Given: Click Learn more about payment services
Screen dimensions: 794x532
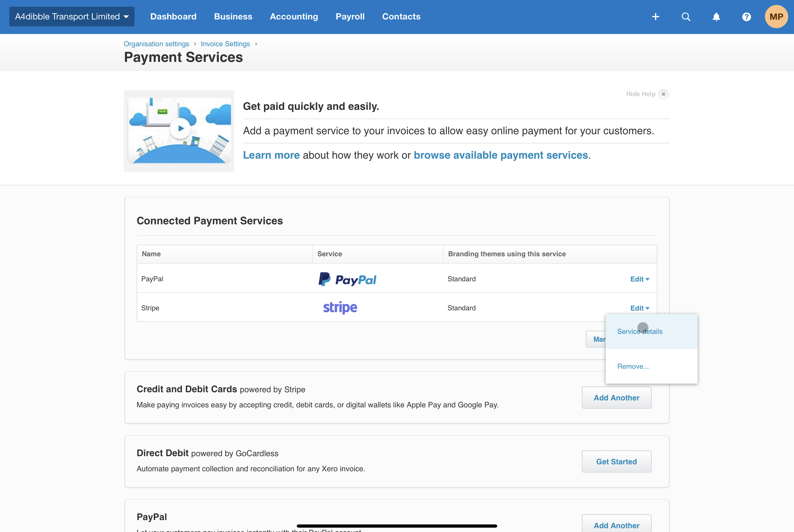Looking at the screenshot, I should pyautogui.click(x=272, y=154).
